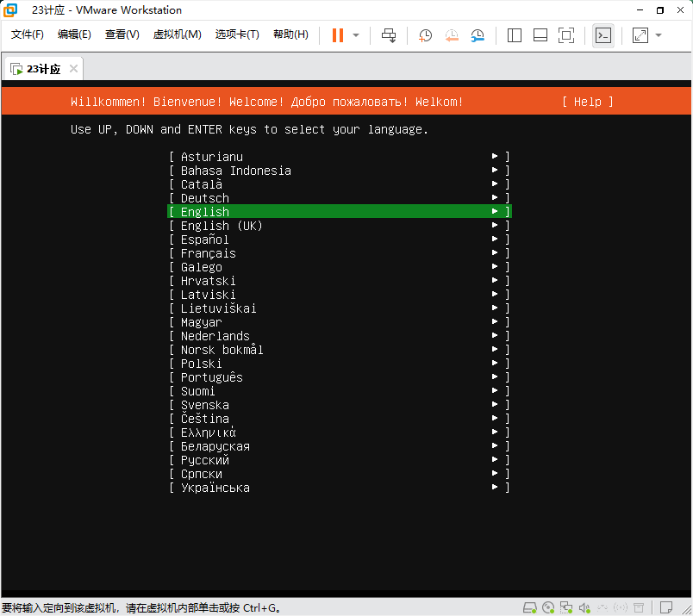This screenshot has height=616, width=693.
Task: Enter full screen mode
Action: click(x=566, y=35)
